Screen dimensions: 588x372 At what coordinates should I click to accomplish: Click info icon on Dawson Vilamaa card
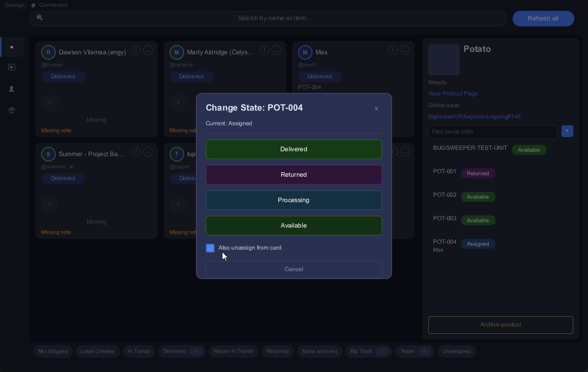pyautogui.click(x=136, y=50)
